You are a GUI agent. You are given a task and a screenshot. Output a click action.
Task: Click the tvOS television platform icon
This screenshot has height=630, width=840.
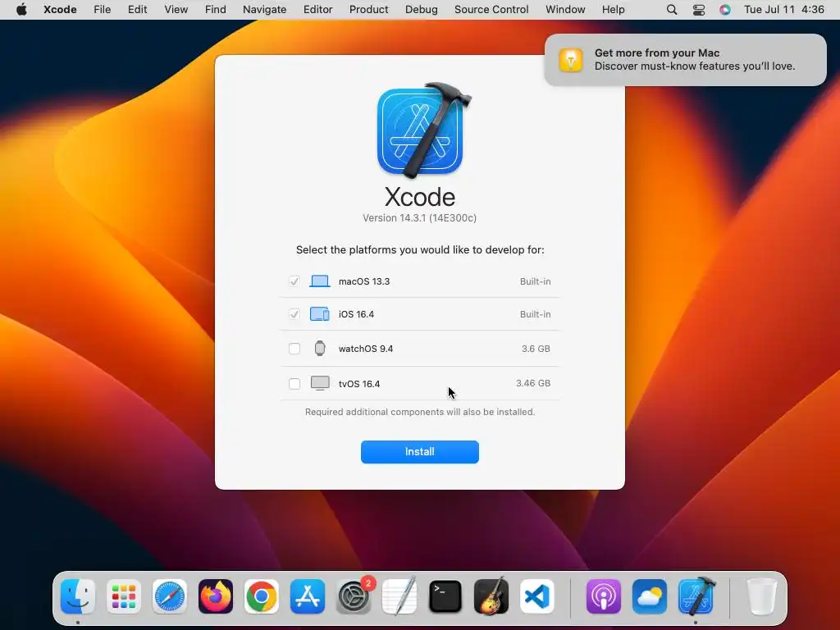[320, 383]
